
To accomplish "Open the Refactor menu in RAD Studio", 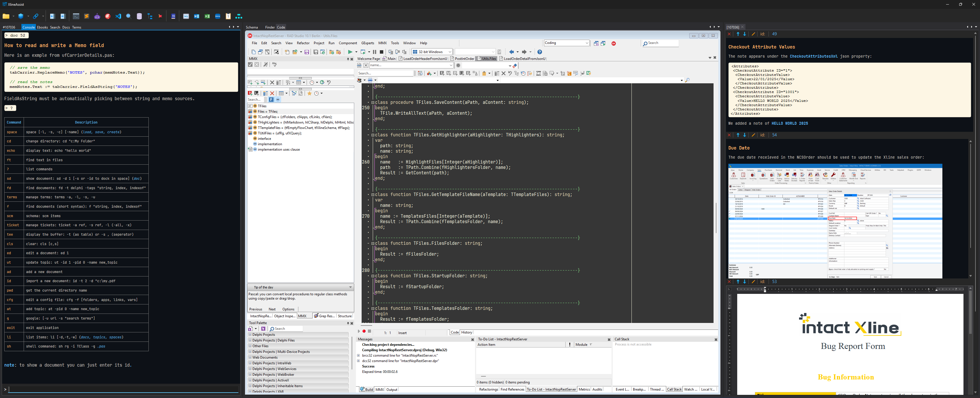I will point(303,43).
